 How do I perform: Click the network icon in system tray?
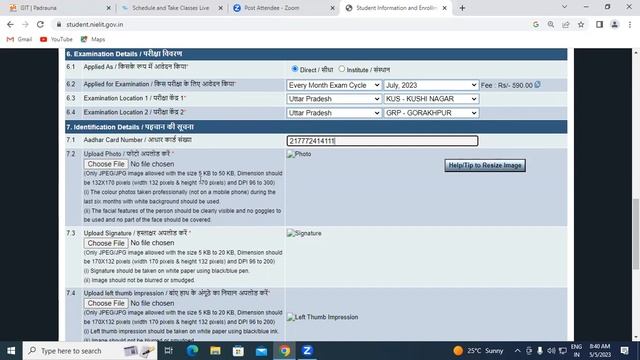click(563, 351)
